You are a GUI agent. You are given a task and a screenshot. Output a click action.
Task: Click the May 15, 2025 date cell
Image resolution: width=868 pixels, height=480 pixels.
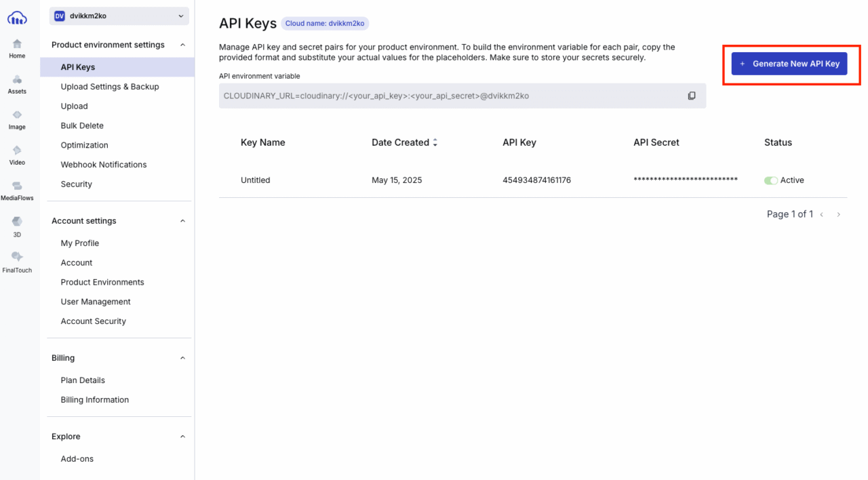397,180
